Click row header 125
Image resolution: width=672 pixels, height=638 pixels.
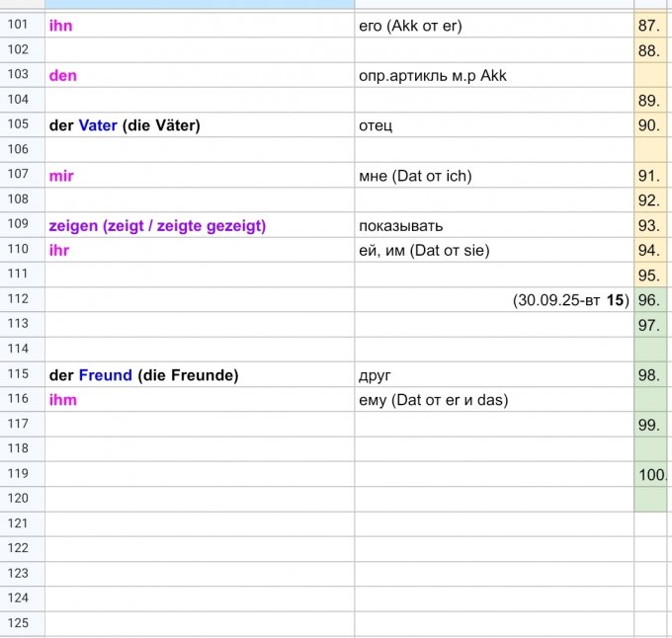point(18,623)
